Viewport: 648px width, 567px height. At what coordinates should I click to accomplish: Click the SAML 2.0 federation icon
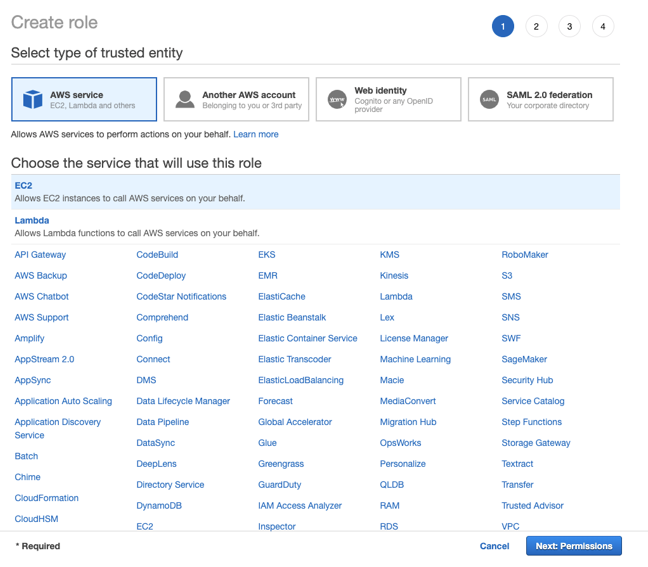489,99
